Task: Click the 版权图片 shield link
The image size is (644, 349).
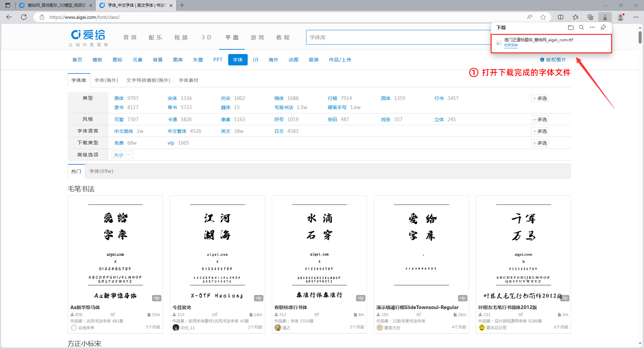Action: (553, 60)
